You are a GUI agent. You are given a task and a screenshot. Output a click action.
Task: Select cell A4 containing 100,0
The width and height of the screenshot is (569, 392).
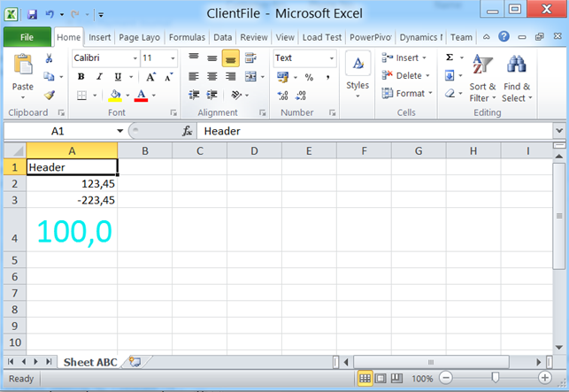(72, 232)
